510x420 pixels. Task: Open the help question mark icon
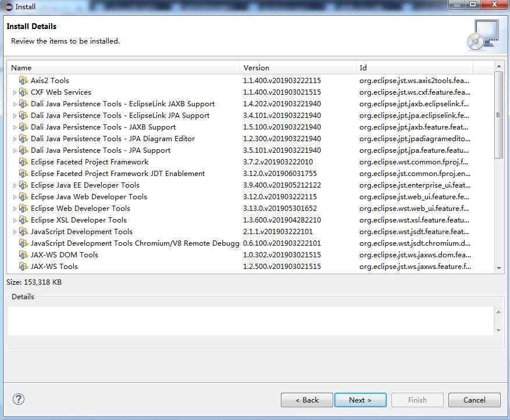point(19,399)
